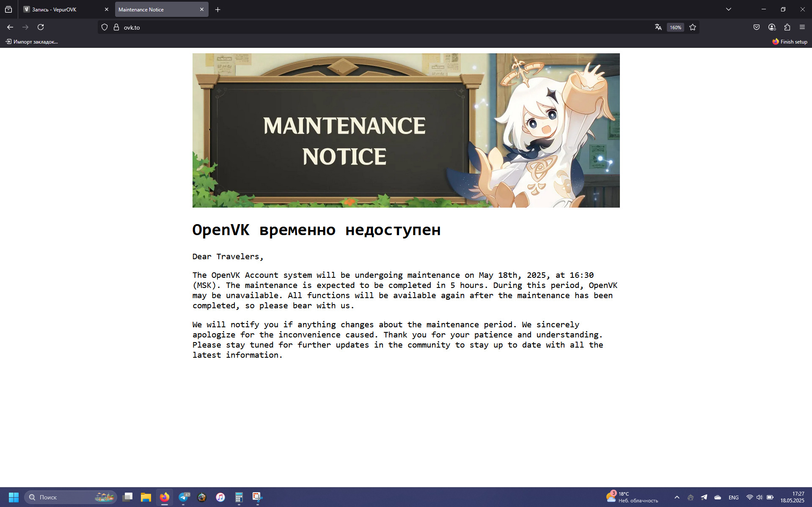The image size is (812, 507).
Task: Open the extensions puzzle menu
Action: point(787,27)
